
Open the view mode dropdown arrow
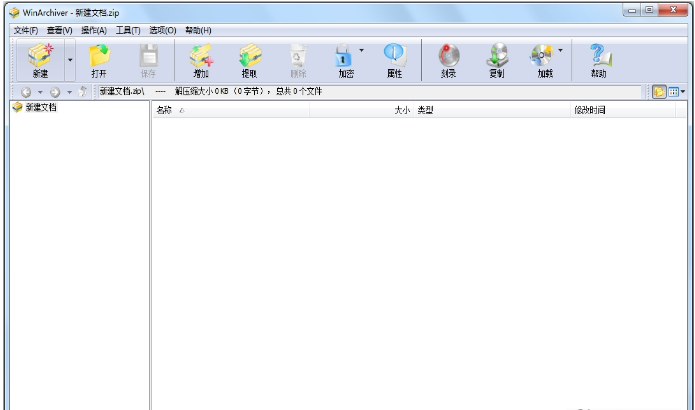click(683, 92)
